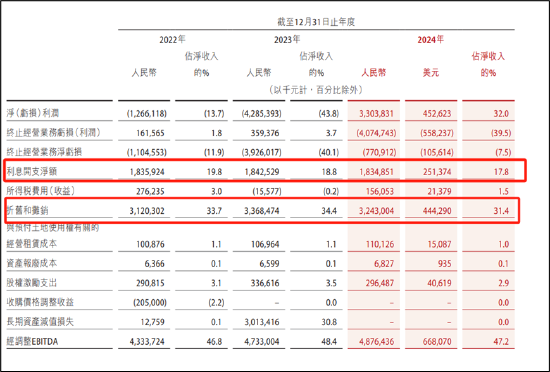Viewport: 550px width, 372px height.
Task: Click the value 106,964
Action: [x=265, y=244]
